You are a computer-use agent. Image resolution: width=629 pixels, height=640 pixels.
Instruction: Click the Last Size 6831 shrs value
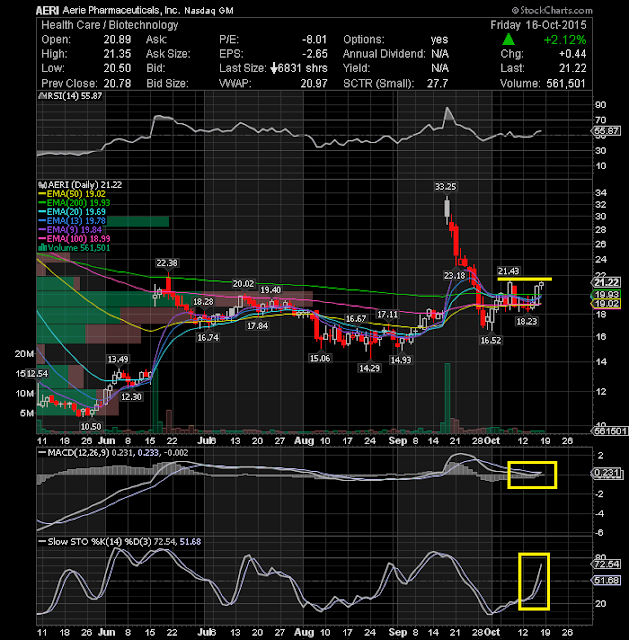click(302, 69)
